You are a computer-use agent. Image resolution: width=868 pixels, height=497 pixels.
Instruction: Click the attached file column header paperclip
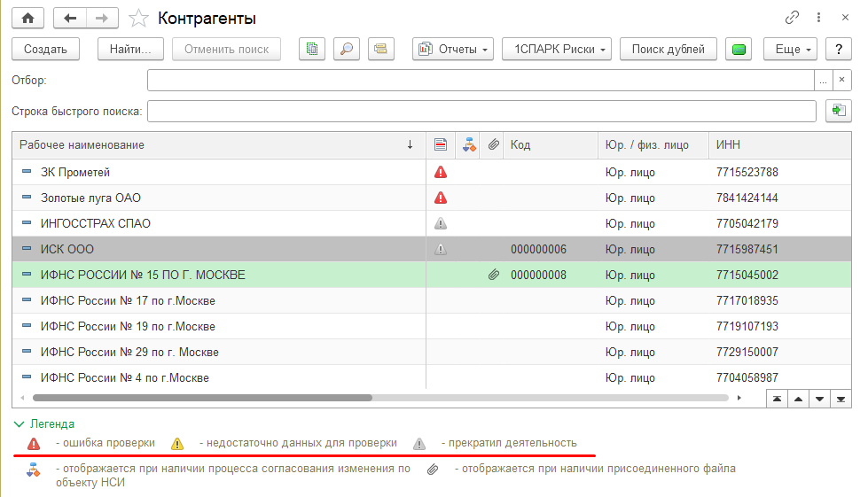pos(493,144)
